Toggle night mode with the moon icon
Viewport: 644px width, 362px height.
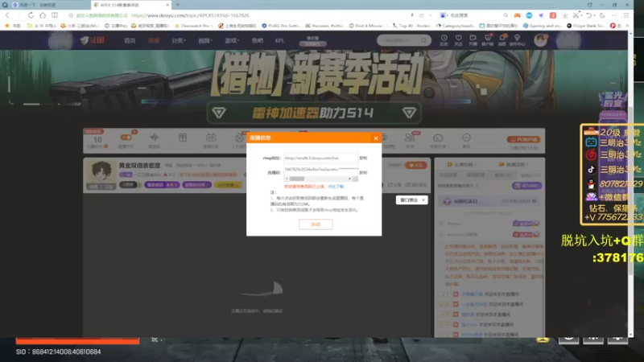click(x=602, y=15)
